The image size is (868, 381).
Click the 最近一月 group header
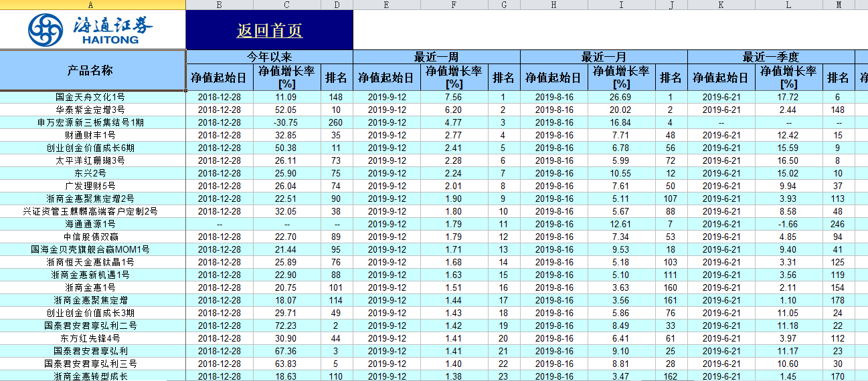point(604,57)
